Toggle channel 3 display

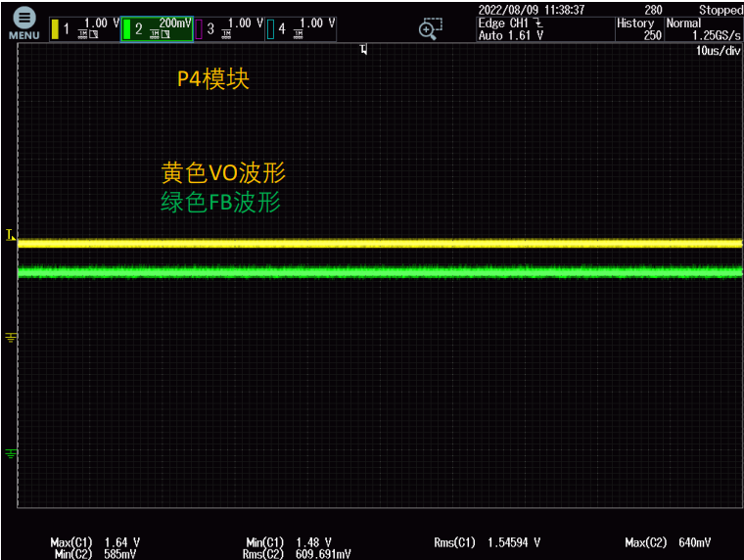pyautogui.click(x=229, y=28)
